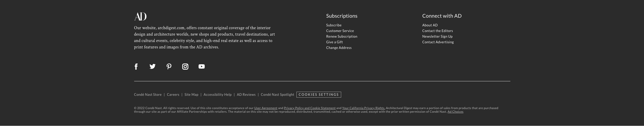Read the User Agreement link
The height and width of the screenshot is (126, 644).
pyautogui.click(x=266, y=108)
